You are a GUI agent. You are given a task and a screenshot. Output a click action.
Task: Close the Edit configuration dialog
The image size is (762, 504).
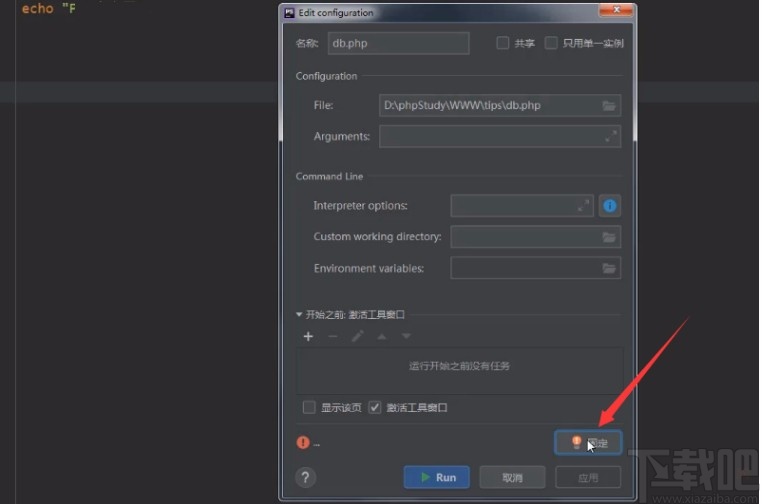[616, 10]
